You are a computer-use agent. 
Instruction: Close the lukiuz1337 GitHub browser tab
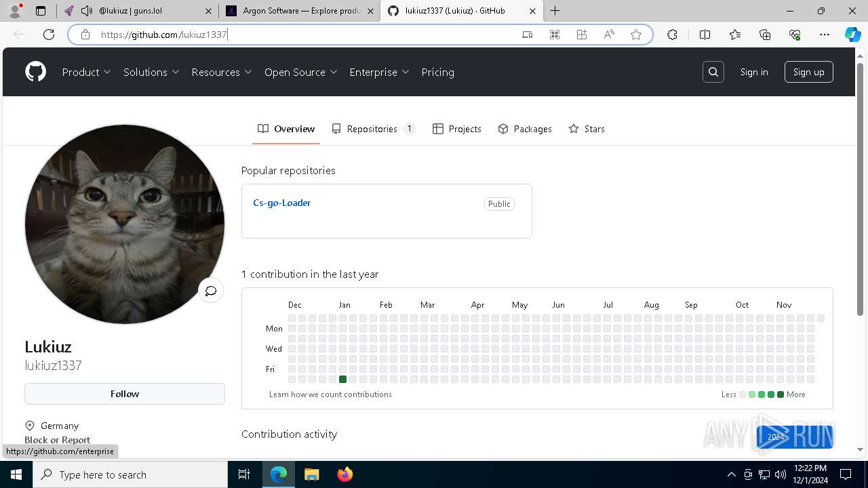click(532, 11)
